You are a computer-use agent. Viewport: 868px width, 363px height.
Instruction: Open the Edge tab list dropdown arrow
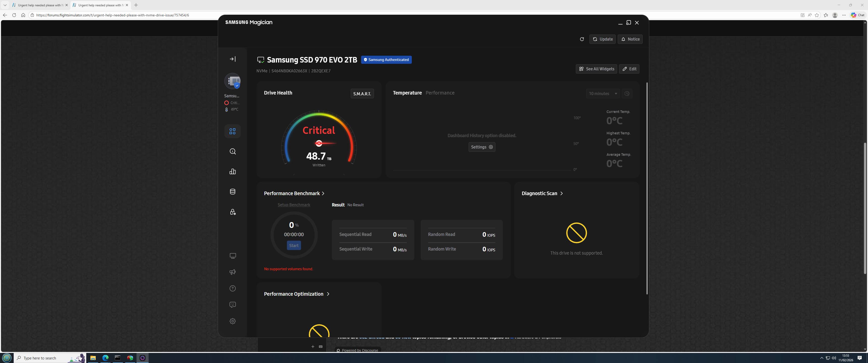coord(5,5)
